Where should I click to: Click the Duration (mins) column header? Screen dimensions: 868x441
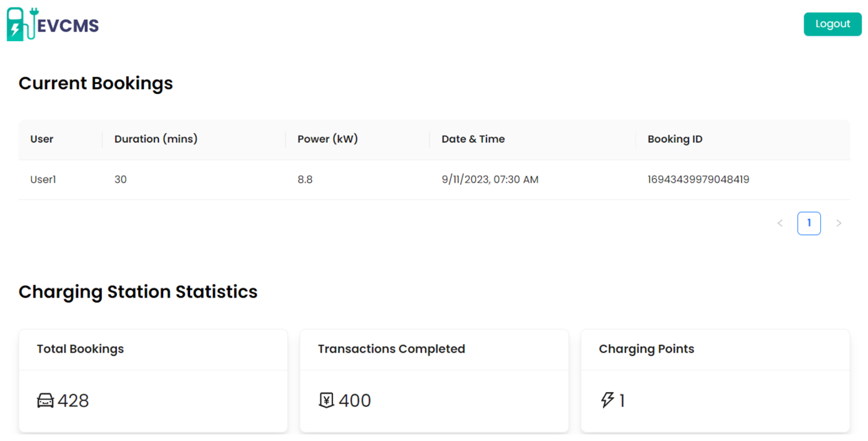pyautogui.click(x=156, y=139)
